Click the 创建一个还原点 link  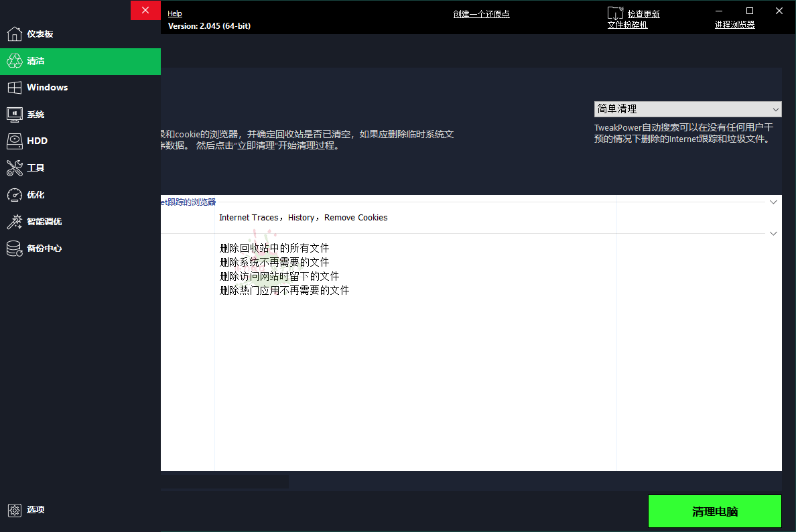481,13
